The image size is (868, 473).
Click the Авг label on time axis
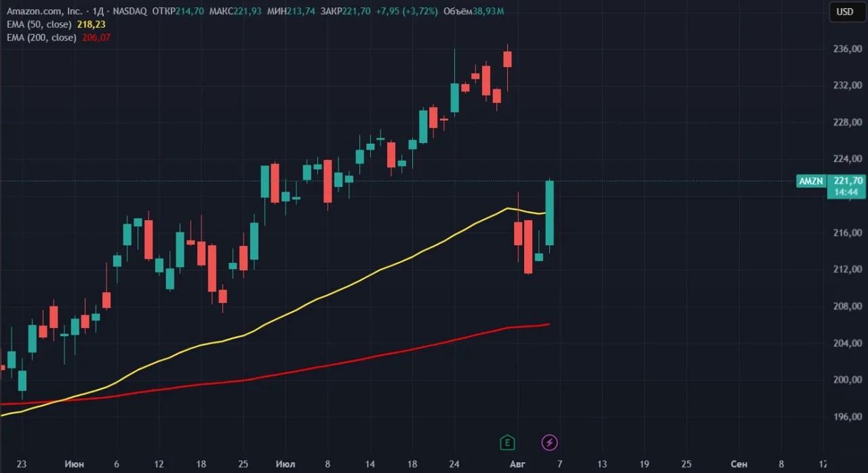(x=517, y=464)
